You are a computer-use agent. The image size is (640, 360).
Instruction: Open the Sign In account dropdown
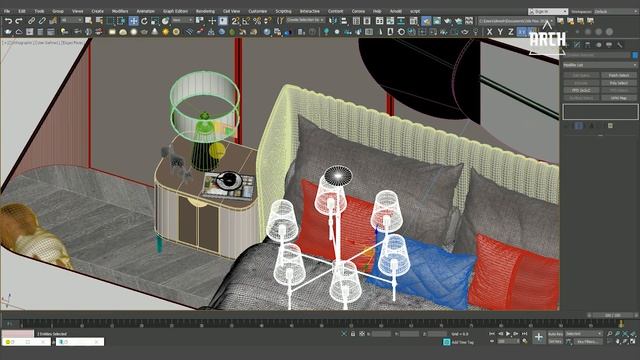(x=548, y=11)
